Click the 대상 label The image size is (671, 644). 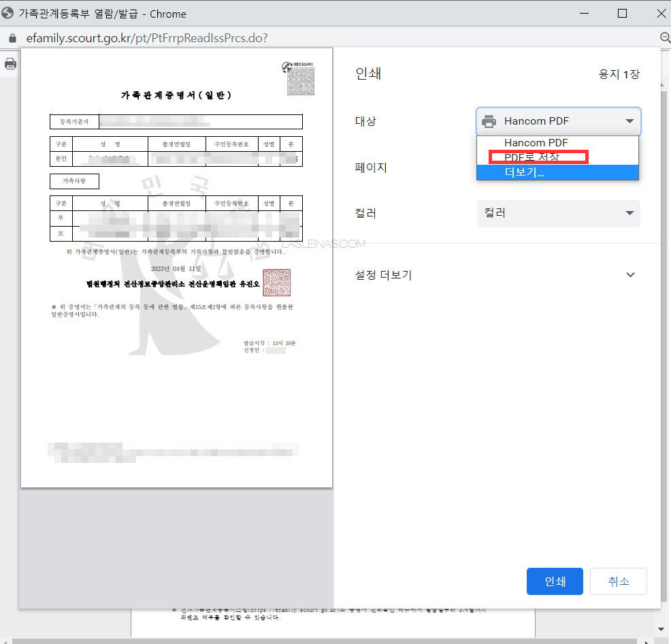[365, 121]
